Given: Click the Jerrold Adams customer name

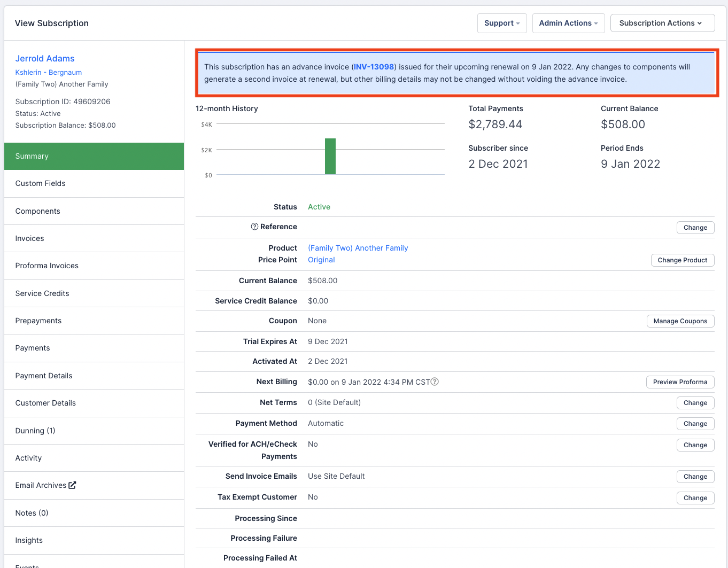Looking at the screenshot, I should (x=45, y=58).
